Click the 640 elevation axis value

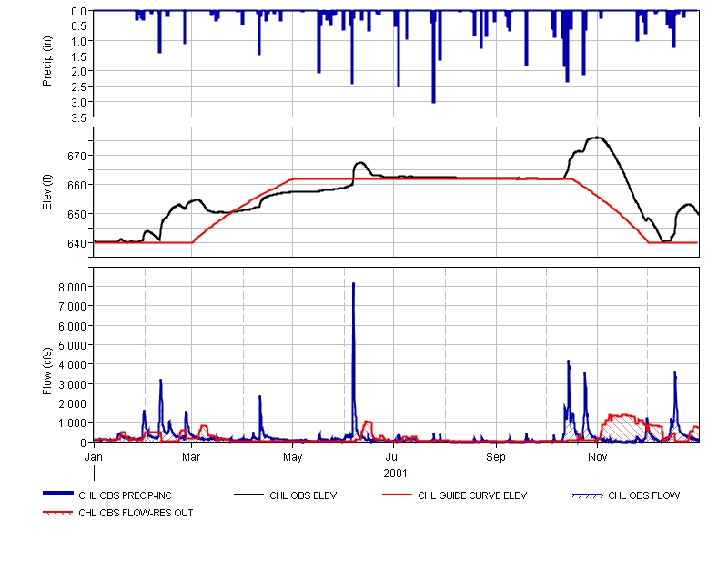tap(77, 243)
